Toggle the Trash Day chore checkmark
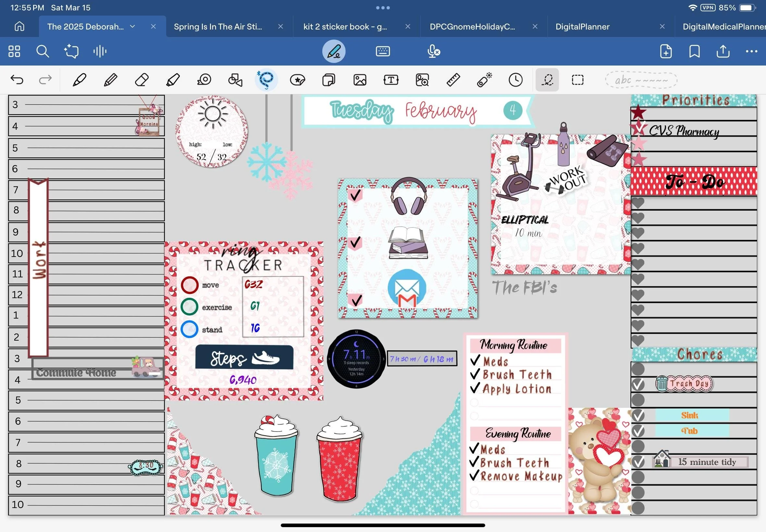 click(x=638, y=385)
